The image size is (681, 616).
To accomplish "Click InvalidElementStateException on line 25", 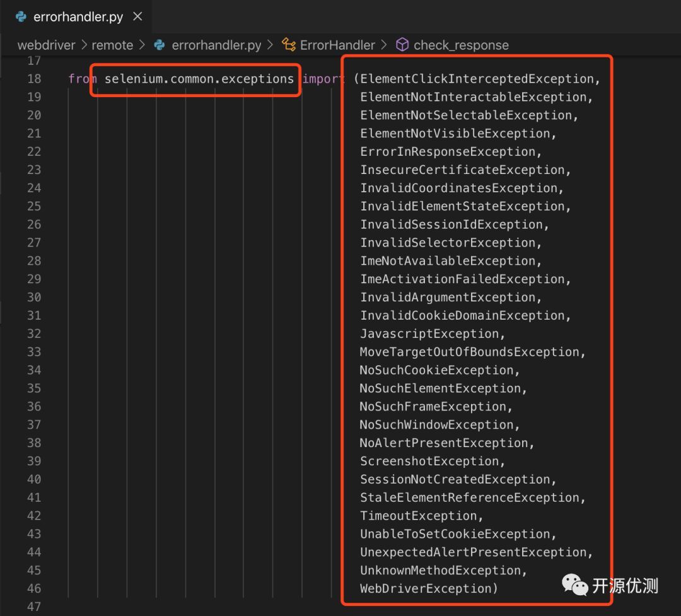I will [x=463, y=206].
